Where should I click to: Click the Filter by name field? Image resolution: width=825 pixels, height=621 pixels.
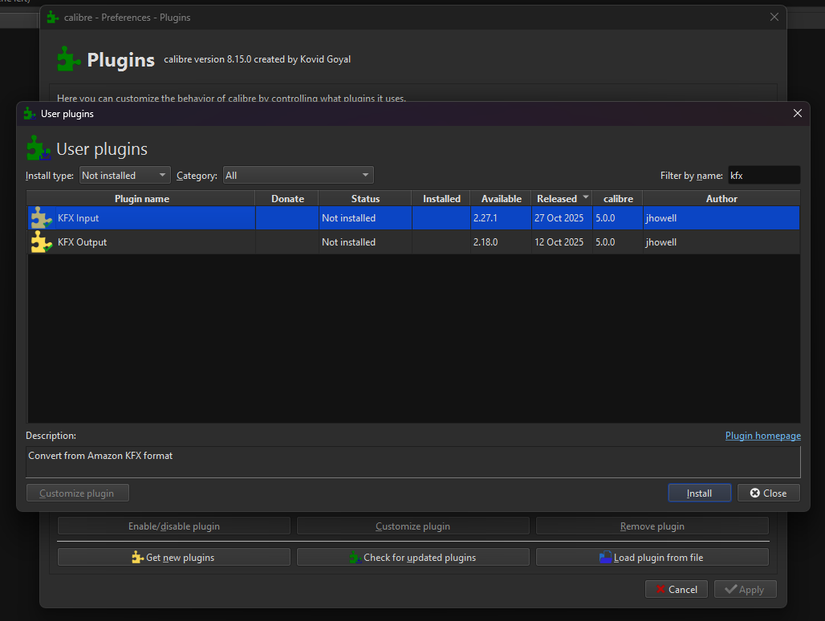764,175
